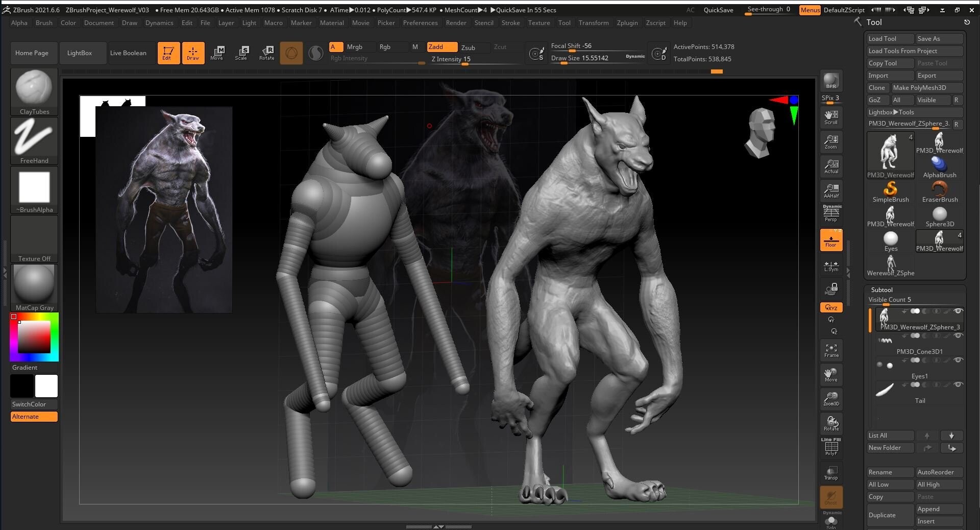The image size is (980, 530).
Task: Open the Zplugin menu
Action: (627, 23)
